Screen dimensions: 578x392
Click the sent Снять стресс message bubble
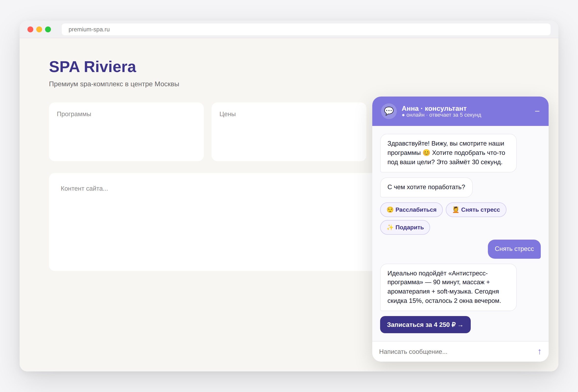pyautogui.click(x=514, y=249)
